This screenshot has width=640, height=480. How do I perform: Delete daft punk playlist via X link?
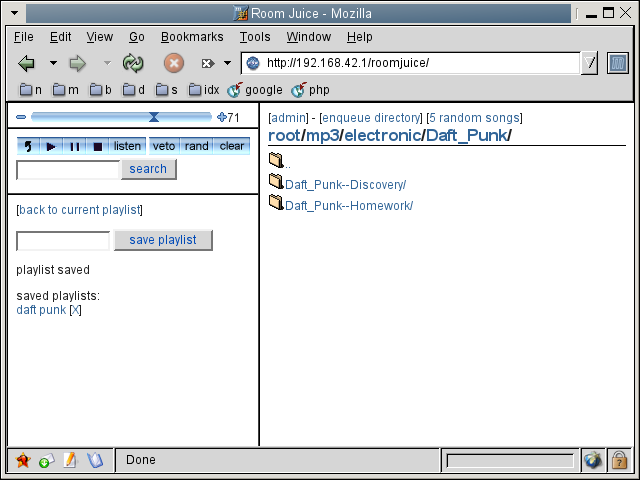click(x=75, y=310)
